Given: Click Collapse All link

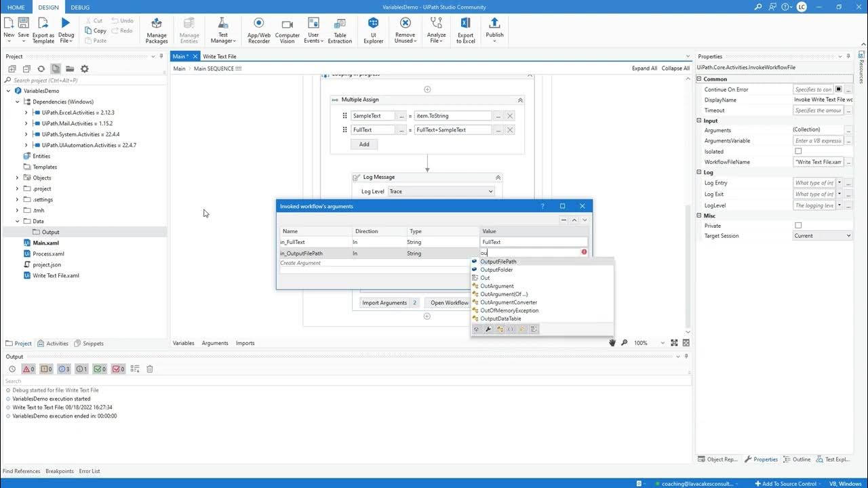Looking at the screenshot, I should coord(675,68).
